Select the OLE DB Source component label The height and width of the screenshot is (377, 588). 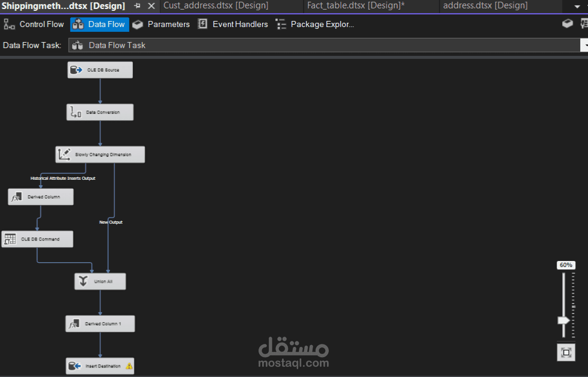coord(103,70)
